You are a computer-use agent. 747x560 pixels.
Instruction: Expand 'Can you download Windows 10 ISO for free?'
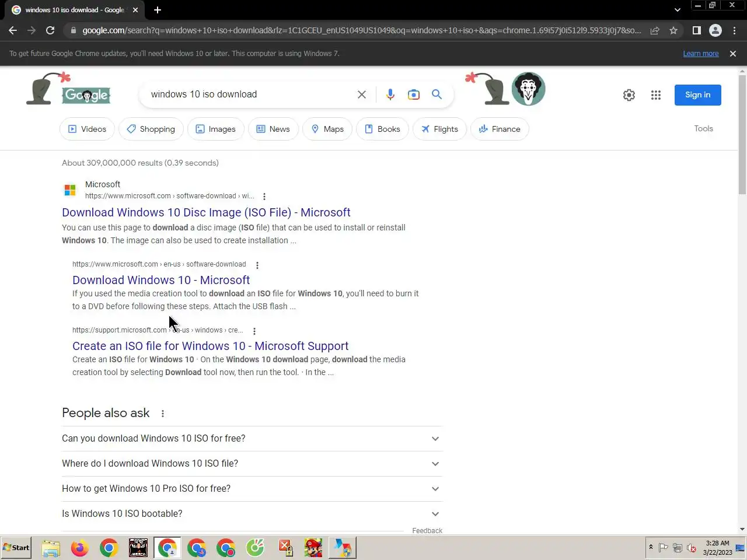[252, 439]
